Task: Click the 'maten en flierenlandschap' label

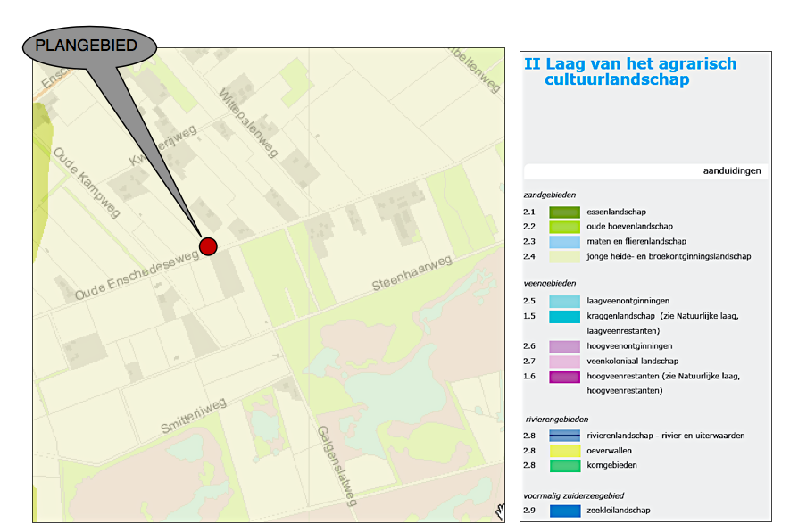Action: pyautogui.click(x=636, y=241)
